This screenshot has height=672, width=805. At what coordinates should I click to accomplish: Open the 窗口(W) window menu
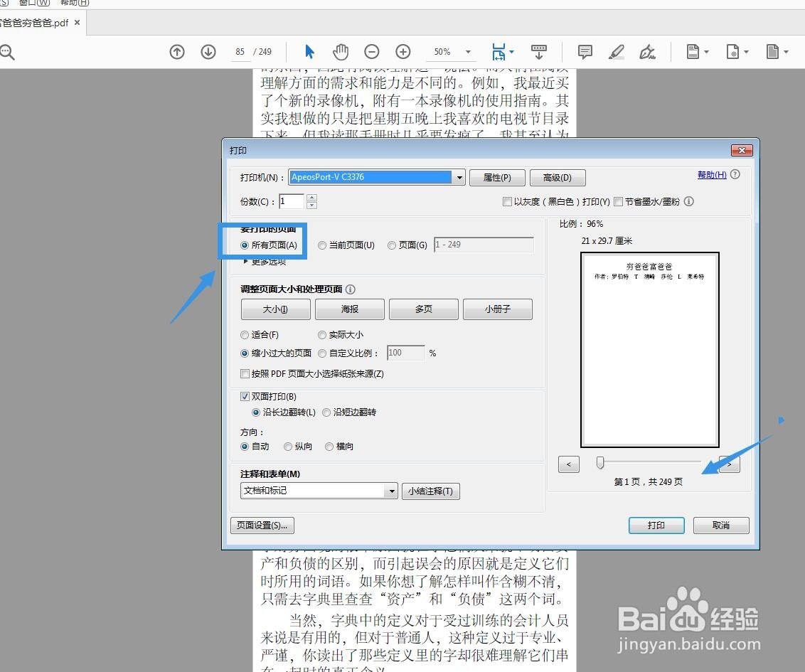click(x=34, y=3)
